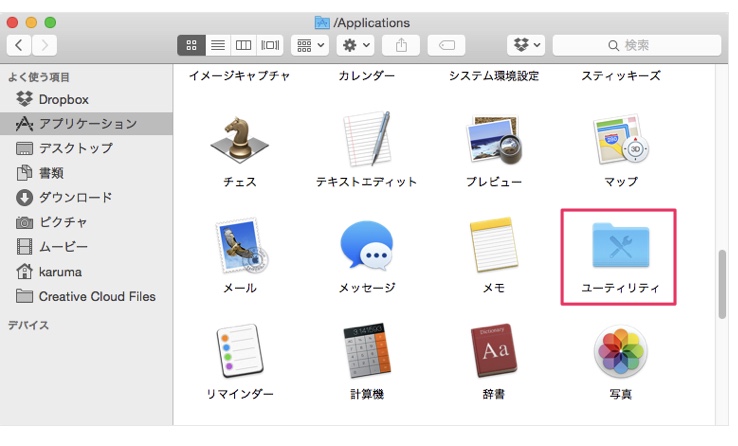Image resolution: width=738 pixels, height=446 pixels.
Task: Switch to icon view mode
Action: point(191,45)
